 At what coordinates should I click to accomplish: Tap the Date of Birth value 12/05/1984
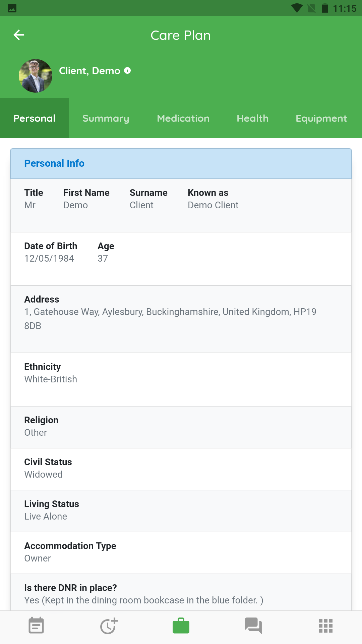[49, 258]
